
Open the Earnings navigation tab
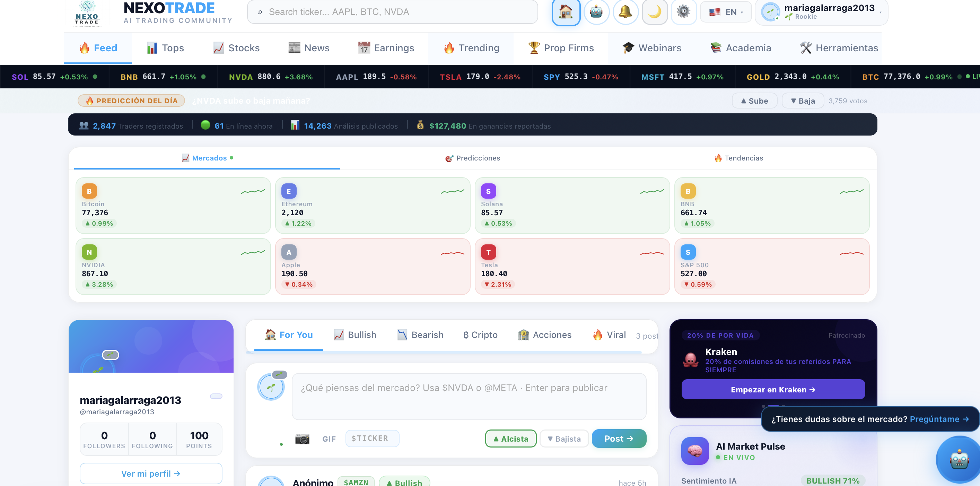coord(386,48)
